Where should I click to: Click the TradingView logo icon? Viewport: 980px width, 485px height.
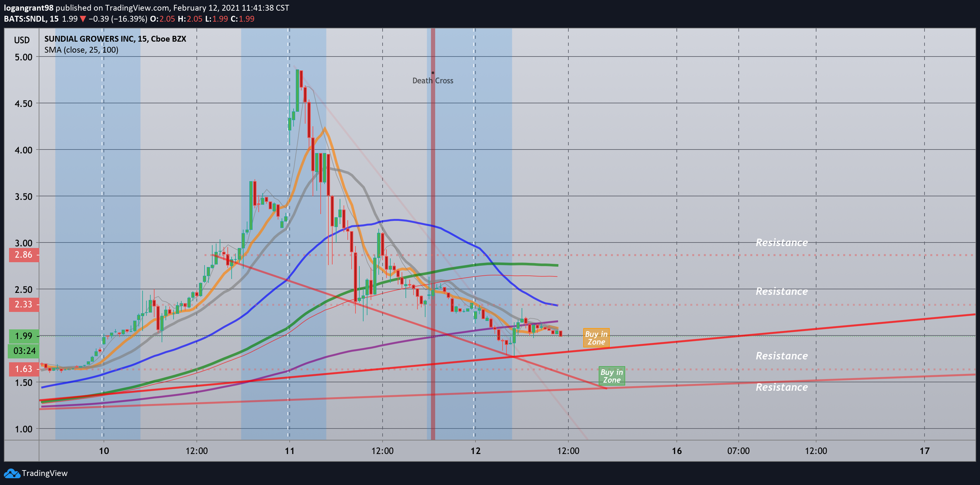[12, 473]
